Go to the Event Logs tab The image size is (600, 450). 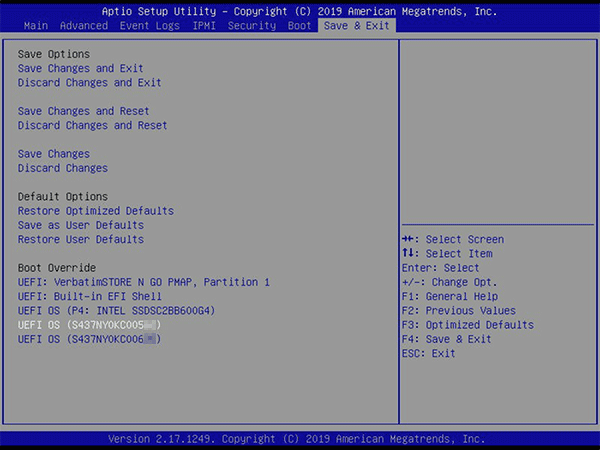tap(148, 25)
